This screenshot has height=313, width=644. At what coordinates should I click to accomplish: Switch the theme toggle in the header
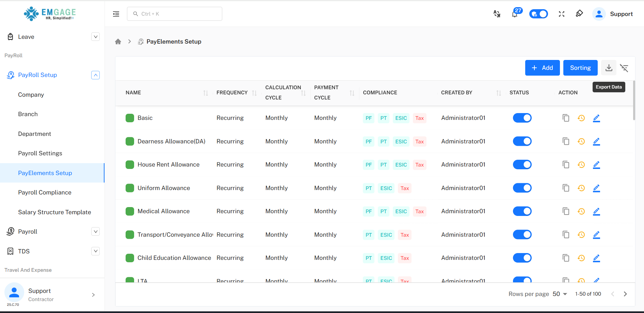538,14
